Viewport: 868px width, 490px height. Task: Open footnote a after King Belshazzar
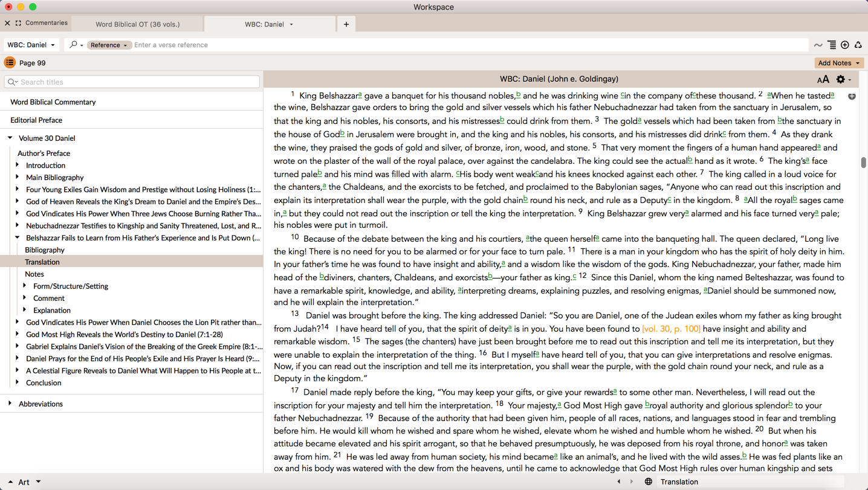pos(360,95)
